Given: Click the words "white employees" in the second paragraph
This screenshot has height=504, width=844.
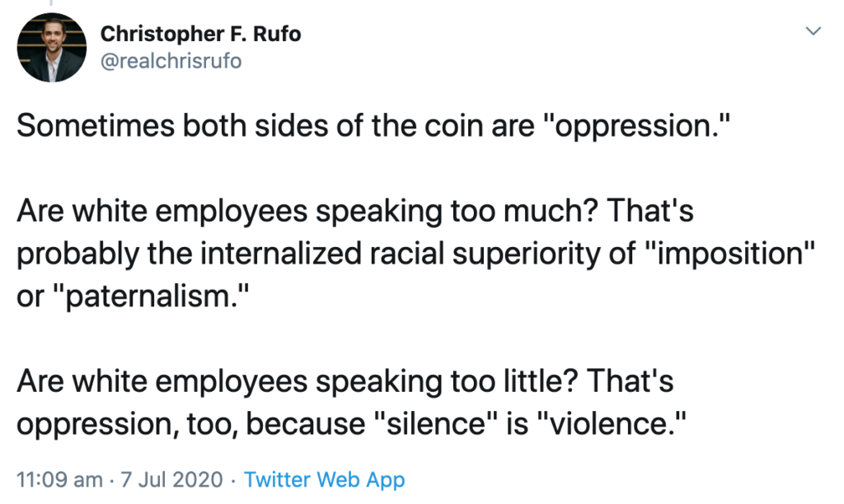Looking at the screenshot, I should click(190, 211).
